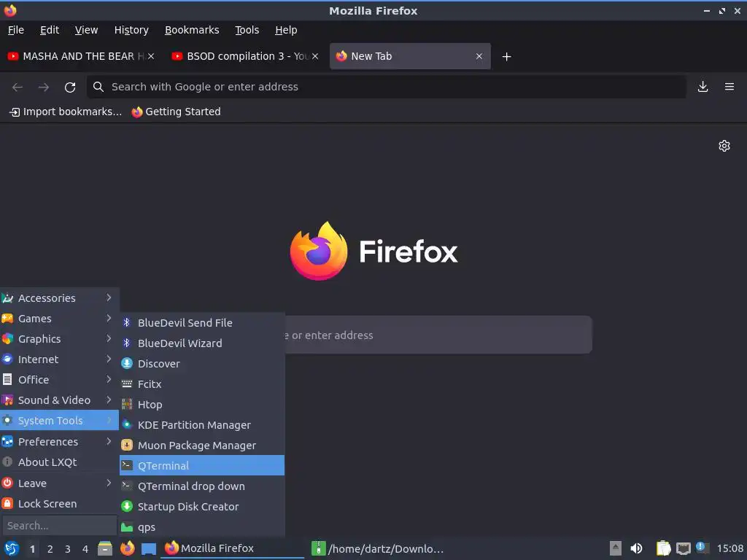The image size is (747, 560).
Task: Expand the Internet submenu arrow
Action: pyautogui.click(x=109, y=359)
